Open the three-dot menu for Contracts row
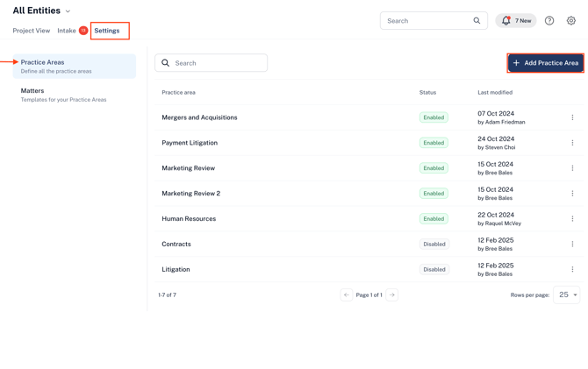588x369 pixels. tap(572, 244)
